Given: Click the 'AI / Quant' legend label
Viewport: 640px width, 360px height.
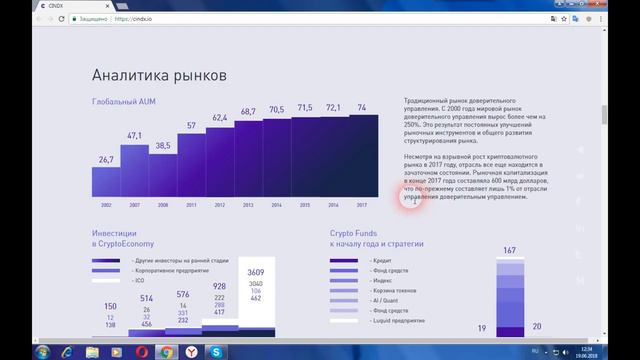Looking at the screenshot, I should pyautogui.click(x=385, y=300).
